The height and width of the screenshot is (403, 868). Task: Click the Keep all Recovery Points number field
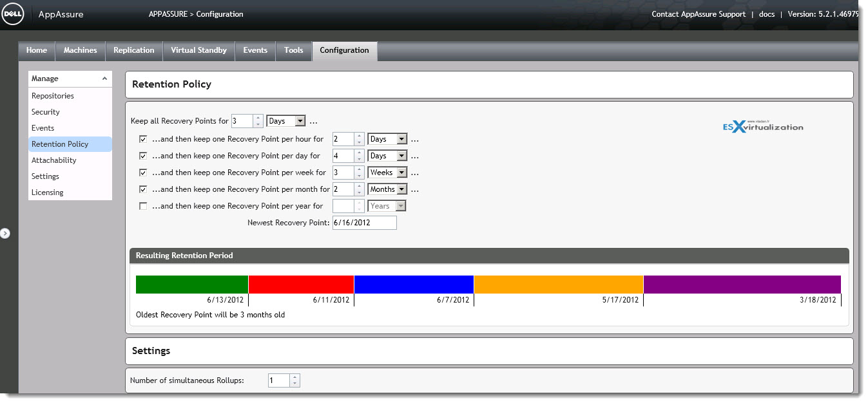pyautogui.click(x=243, y=121)
